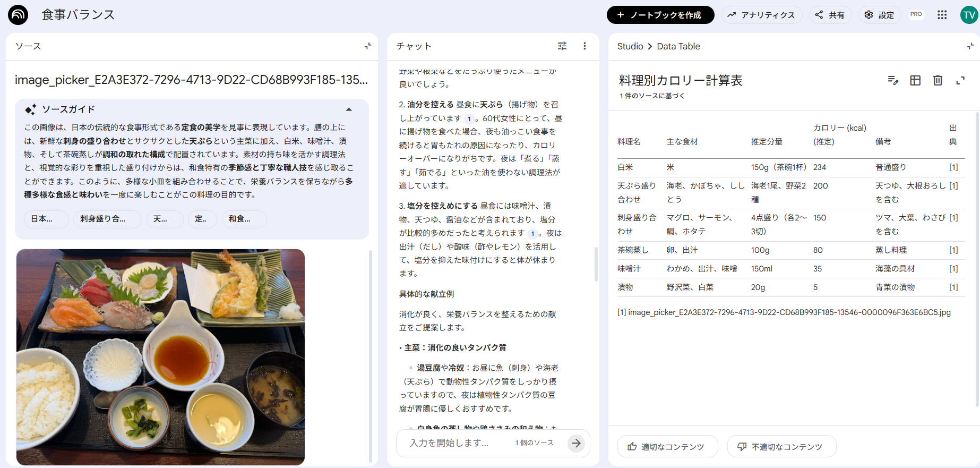980x468 pixels.
Task: Click the table export icon
Action: pos(915,81)
